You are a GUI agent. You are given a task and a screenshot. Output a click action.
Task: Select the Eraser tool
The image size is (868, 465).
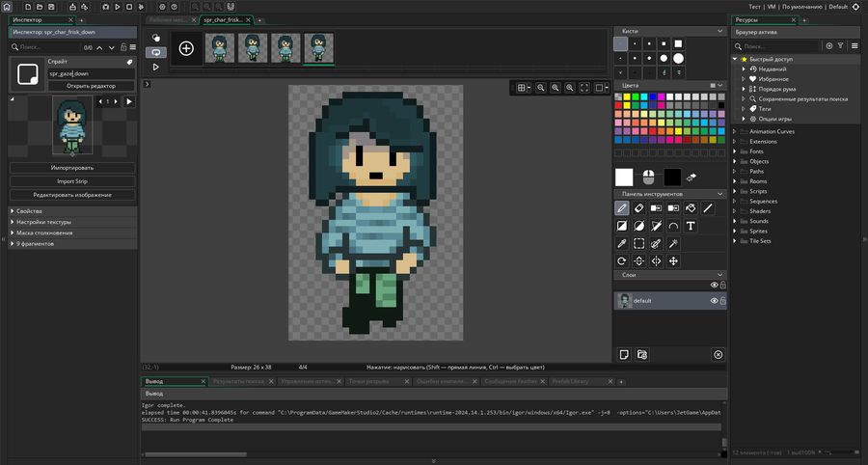click(x=638, y=208)
